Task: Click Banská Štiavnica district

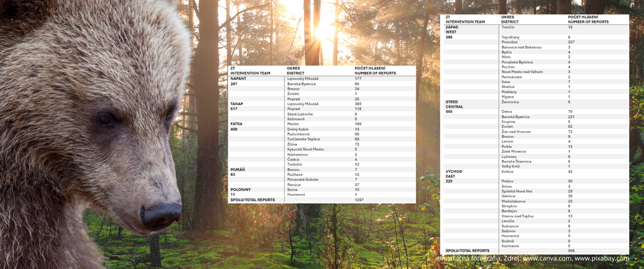Action: pyautogui.click(x=517, y=161)
